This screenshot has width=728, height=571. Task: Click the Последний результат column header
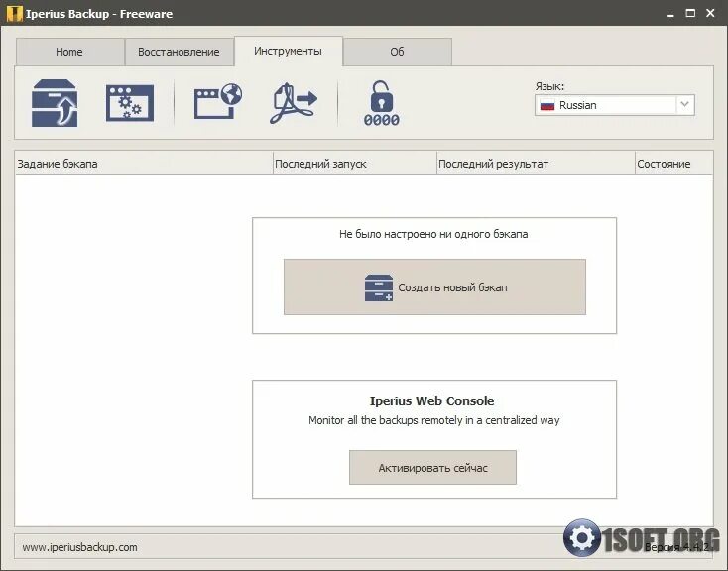point(536,164)
